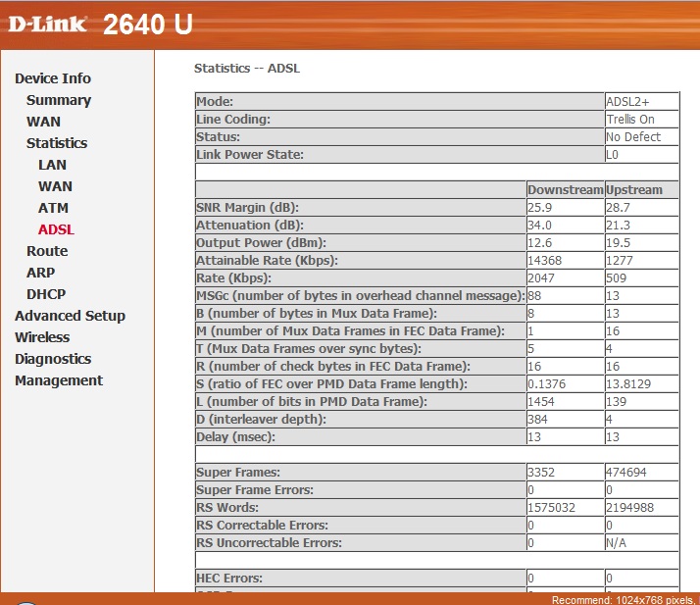Viewport: 700px width, 605px height.
Task: Go to the Summary page
Action: 59,100
